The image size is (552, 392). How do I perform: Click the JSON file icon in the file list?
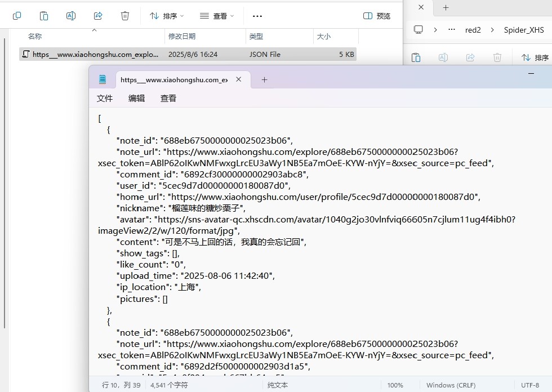tap(26, 54)
